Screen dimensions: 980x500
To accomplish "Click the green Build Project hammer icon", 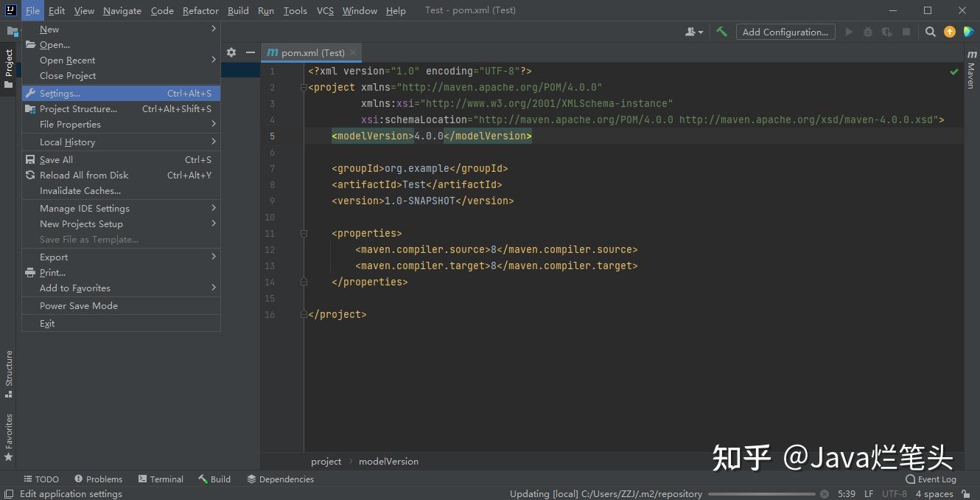I will pos(722,32).
